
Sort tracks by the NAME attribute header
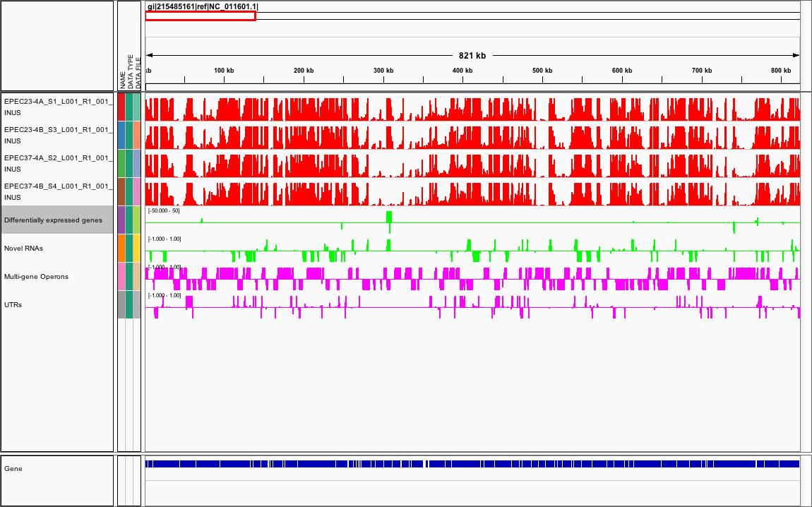(x=122, y=80)
